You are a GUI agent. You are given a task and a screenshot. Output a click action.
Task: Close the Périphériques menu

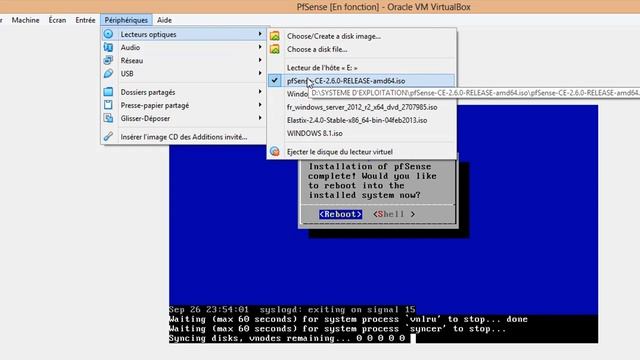(126, 20)
